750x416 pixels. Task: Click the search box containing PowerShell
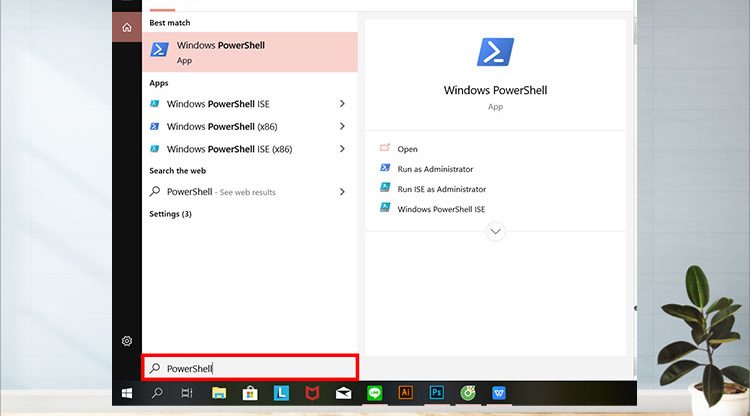pyautogui.click(x=250, y=368)
